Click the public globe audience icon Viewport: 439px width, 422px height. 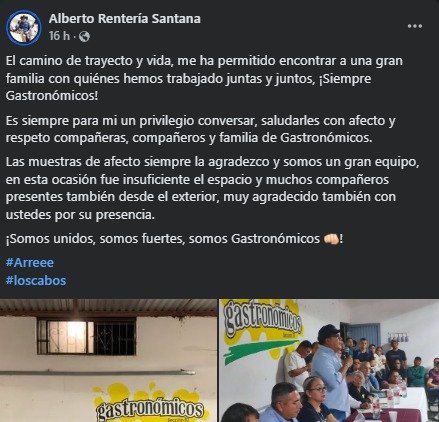point(84,36)
